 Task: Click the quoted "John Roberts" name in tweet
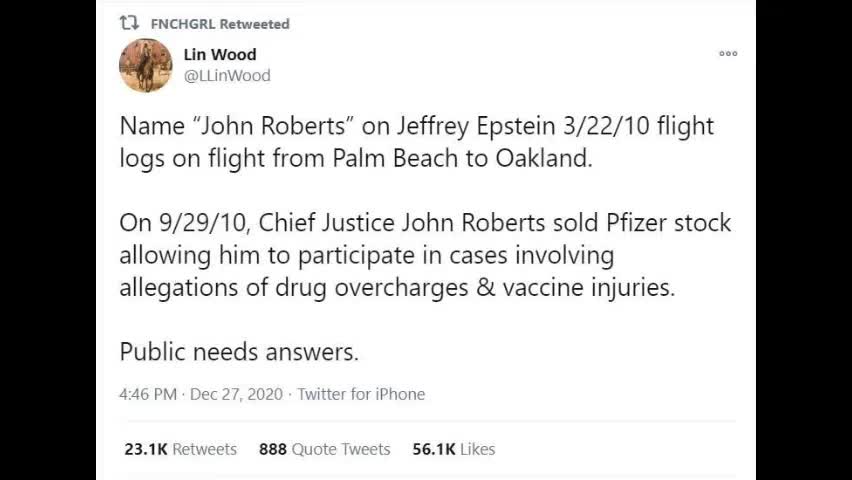(273, 126)
